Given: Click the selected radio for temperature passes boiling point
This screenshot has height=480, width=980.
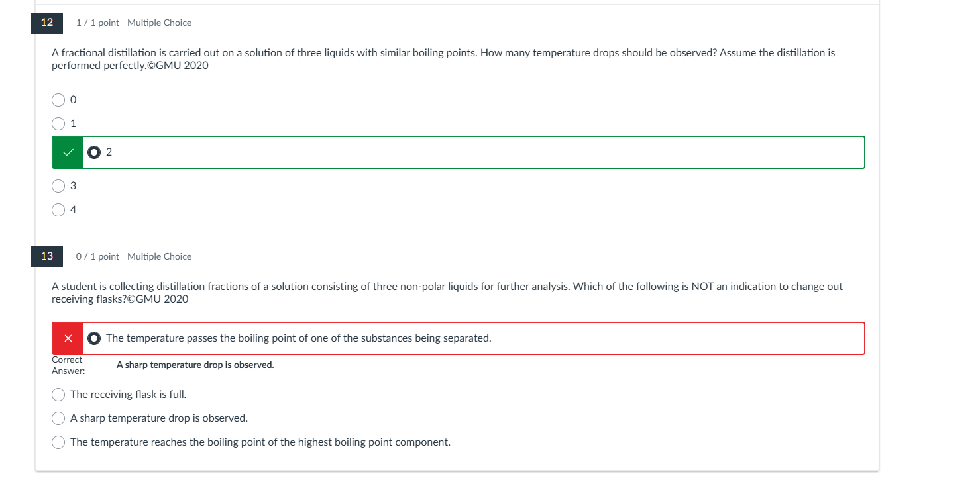Looking at the screenshot, I should coord(95,338).
